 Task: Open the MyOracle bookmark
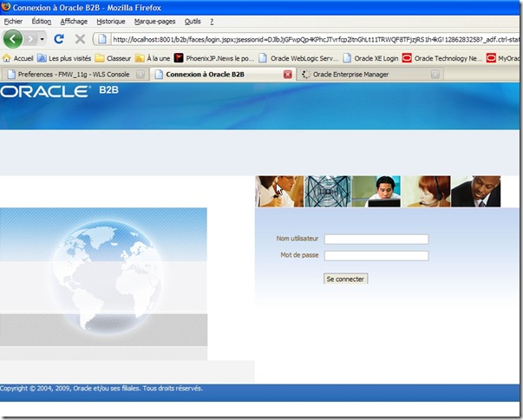point(503,58)
